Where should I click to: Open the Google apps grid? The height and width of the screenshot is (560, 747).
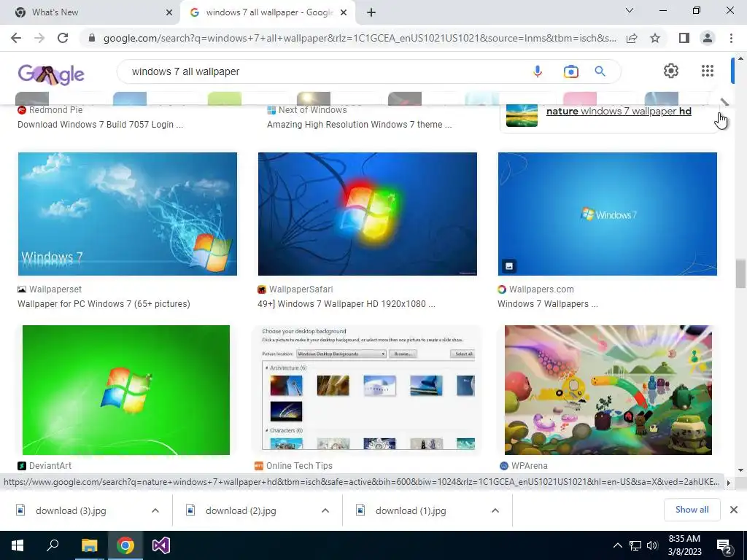[708, 71]
